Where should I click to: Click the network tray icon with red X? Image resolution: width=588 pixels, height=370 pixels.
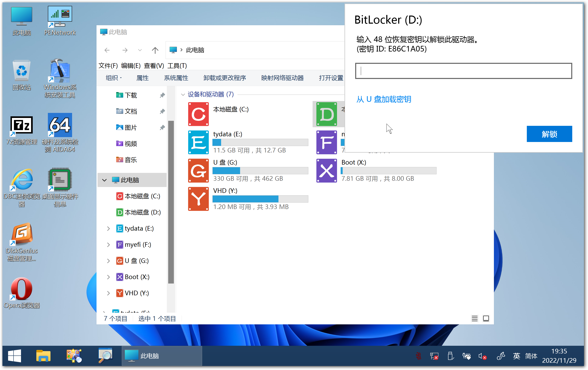click(x=434, y=356)
